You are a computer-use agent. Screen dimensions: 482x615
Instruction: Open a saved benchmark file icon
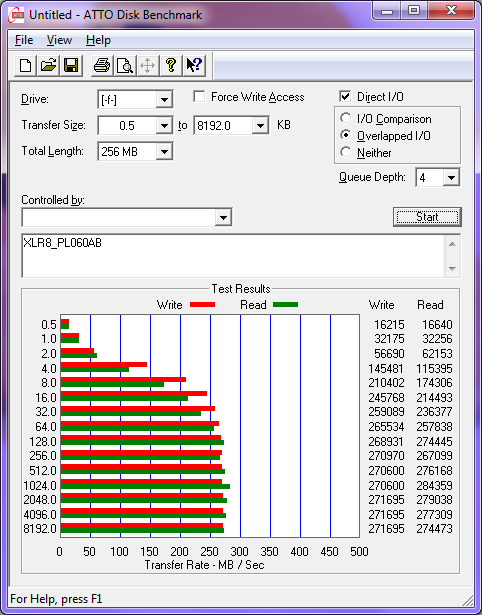click(48, 66)
